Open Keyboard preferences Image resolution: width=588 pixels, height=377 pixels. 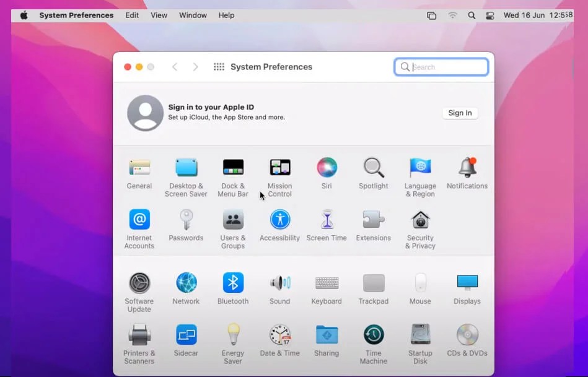click(327, 282)
